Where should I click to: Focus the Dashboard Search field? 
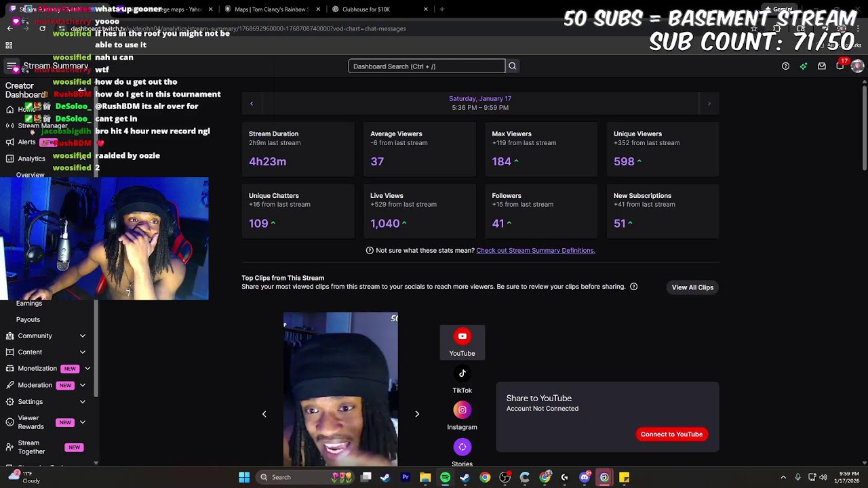[427, 66]
